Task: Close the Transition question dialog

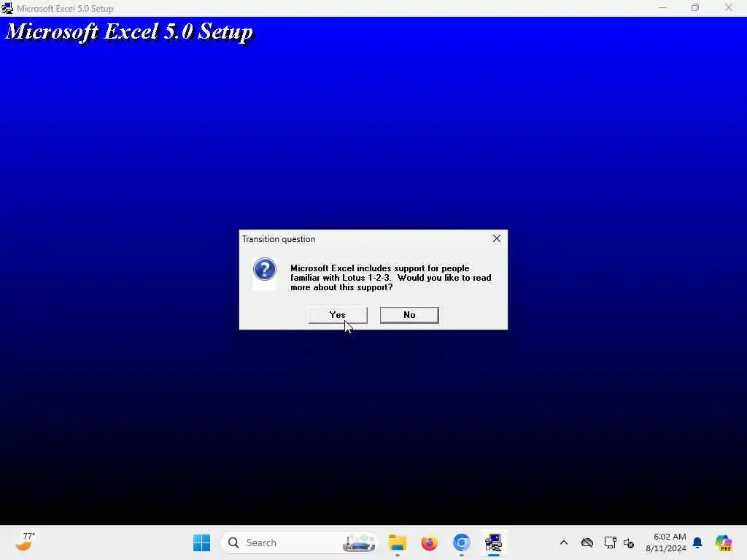Action: pyautogui.click(x=496, y=238)
